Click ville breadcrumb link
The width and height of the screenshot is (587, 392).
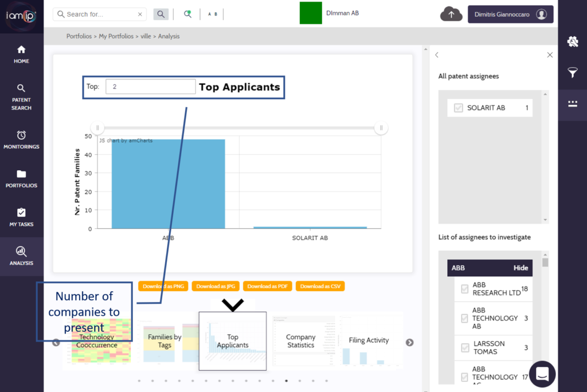[146, 36]
